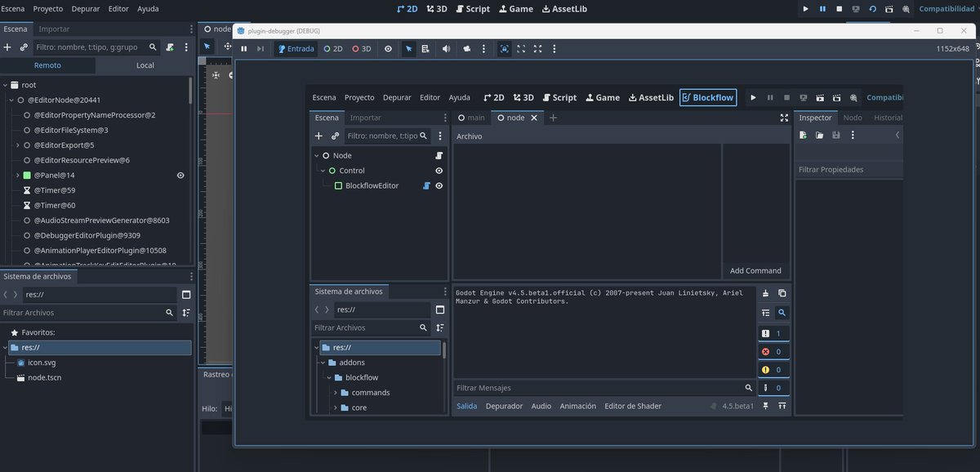
Task: Toggle visibility of the BlockflowEditor node
Action: pos(439,186)
